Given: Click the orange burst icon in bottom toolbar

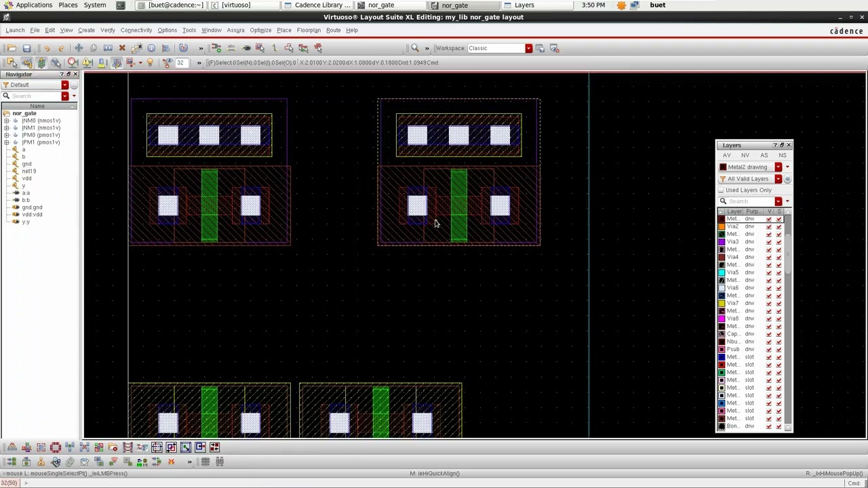Looking at the screenshot, I should pos(171,462).
